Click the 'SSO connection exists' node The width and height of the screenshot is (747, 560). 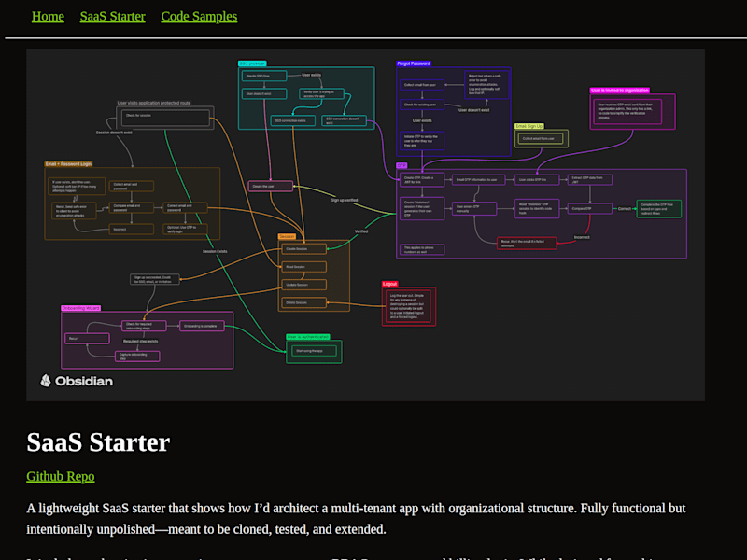point(292,120)
